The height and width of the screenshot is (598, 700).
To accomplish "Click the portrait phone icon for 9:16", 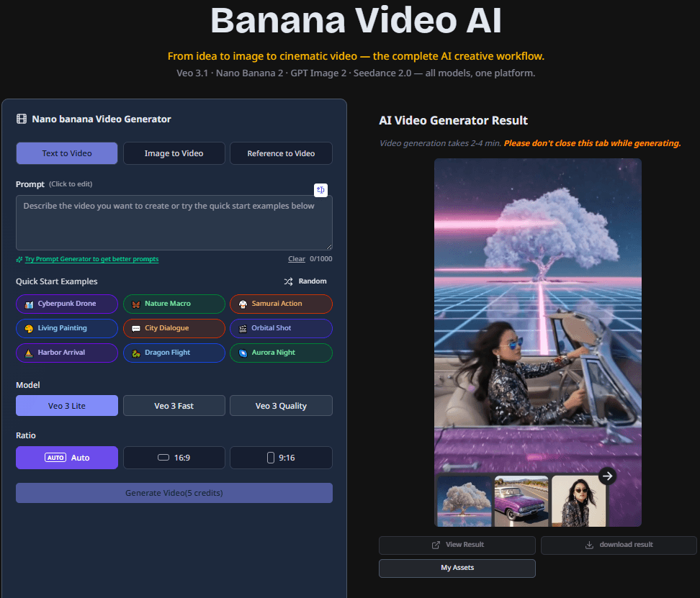I will click(x=271, y=458).
